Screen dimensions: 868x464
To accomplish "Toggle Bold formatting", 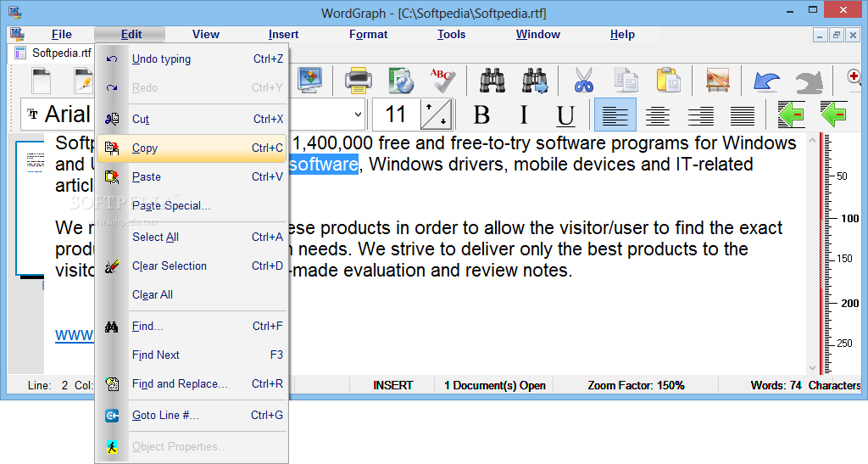I will 481,115.
